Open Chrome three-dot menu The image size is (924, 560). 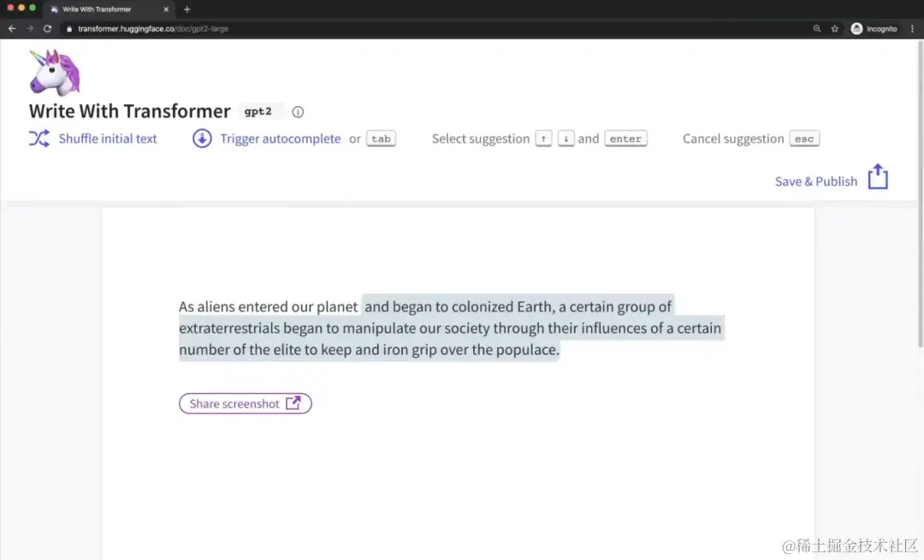pyautogui.click(x=912, y=28)
